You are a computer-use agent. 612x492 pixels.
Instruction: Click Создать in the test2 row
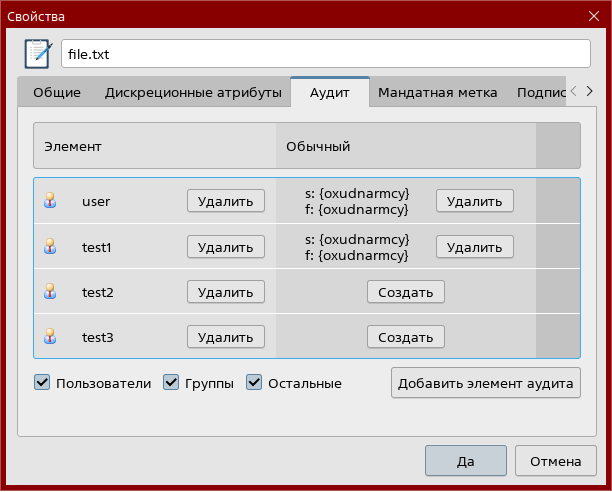click(405, 292)
